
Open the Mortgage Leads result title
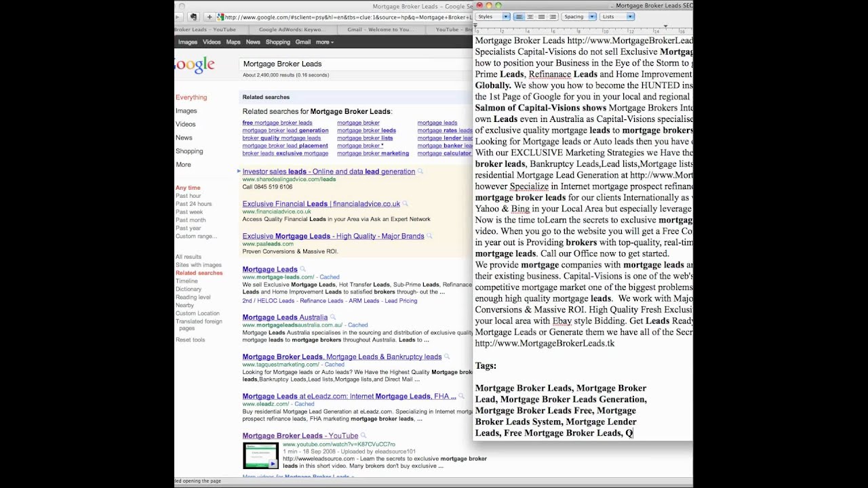[270, 270]
